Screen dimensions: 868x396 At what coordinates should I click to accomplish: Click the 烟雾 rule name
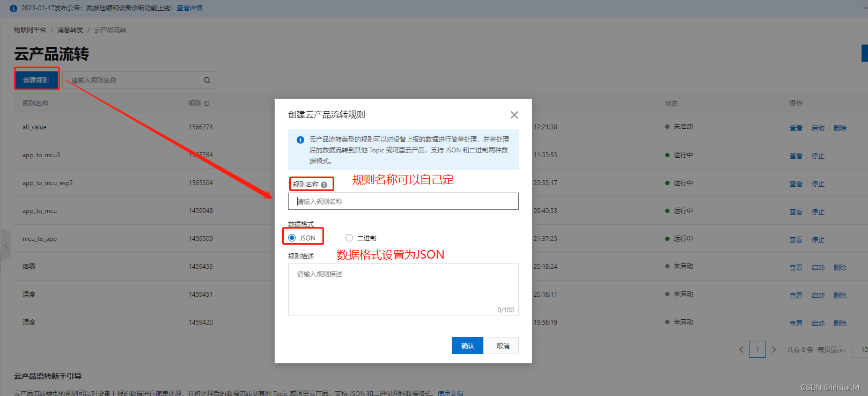(29, 267)
